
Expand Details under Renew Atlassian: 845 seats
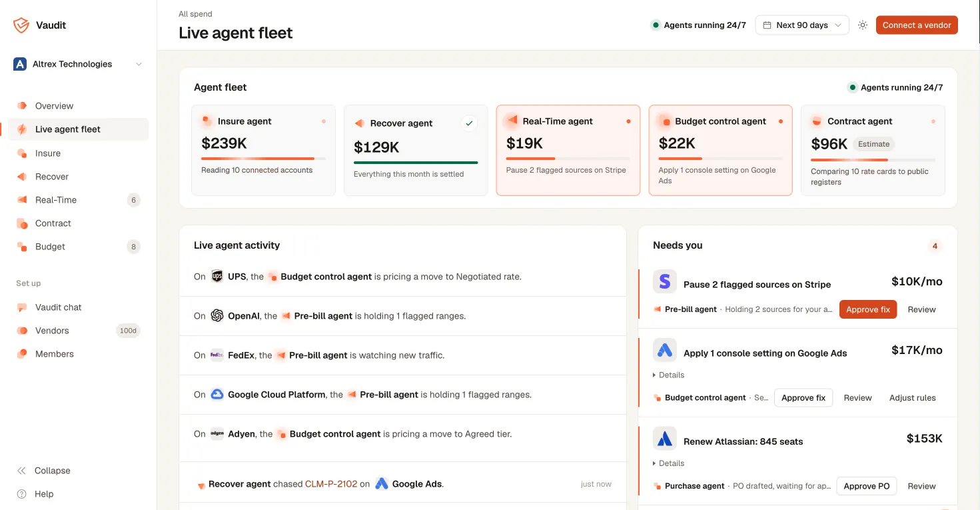[668, 463]
